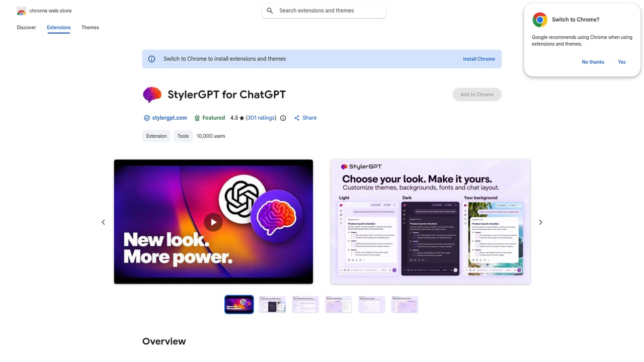Click the Share icon

pos(297,118)
